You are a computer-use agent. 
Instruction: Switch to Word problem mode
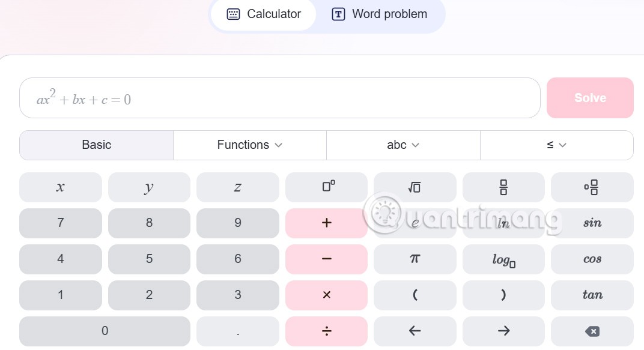(380, 14)
